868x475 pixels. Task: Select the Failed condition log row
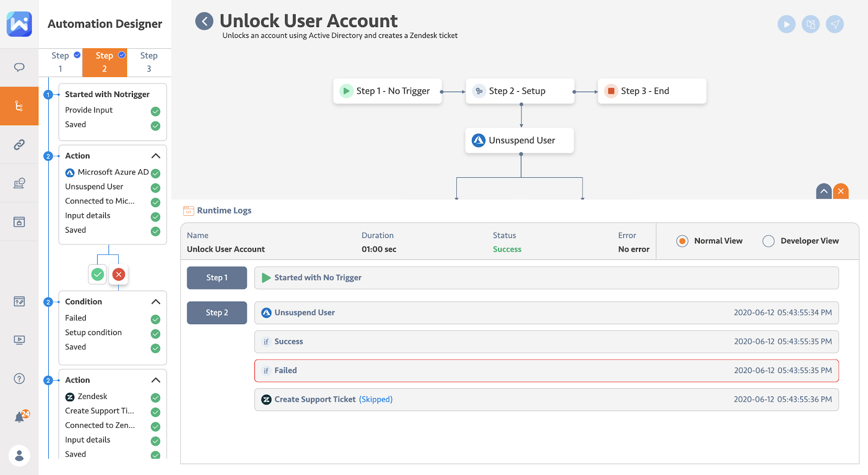pos(546,371)
